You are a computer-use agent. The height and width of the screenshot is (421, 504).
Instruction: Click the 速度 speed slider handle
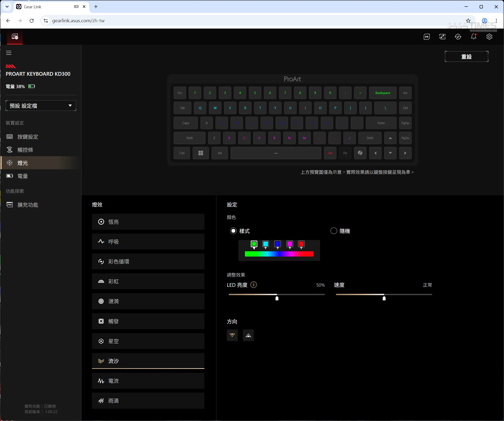384,298
